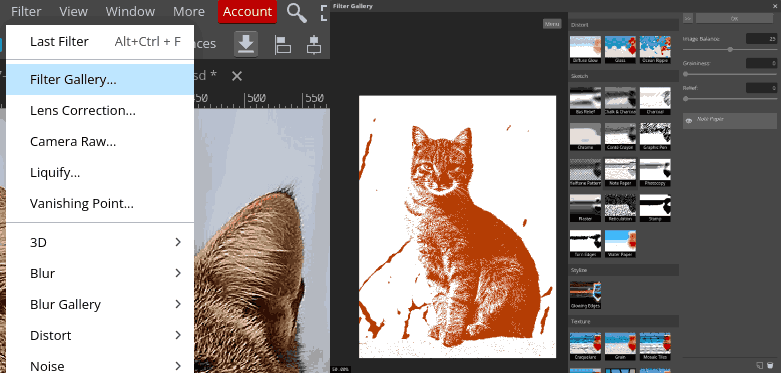Choose Lens Correction... menu entry
Image resolution: width=781 pixels, height=373 pixels.
pyautogui.click(x=100, y=111)
